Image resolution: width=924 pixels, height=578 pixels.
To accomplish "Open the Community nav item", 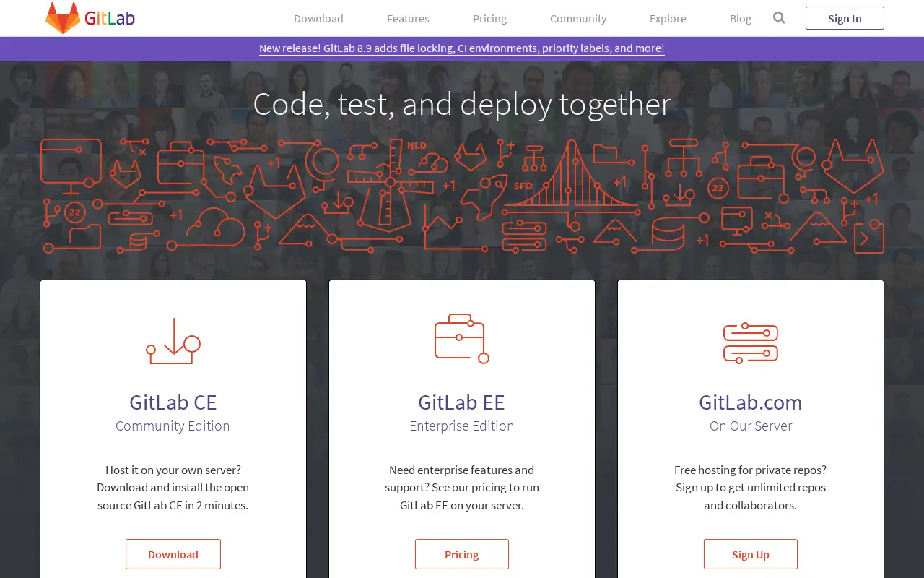I will 578,19.
